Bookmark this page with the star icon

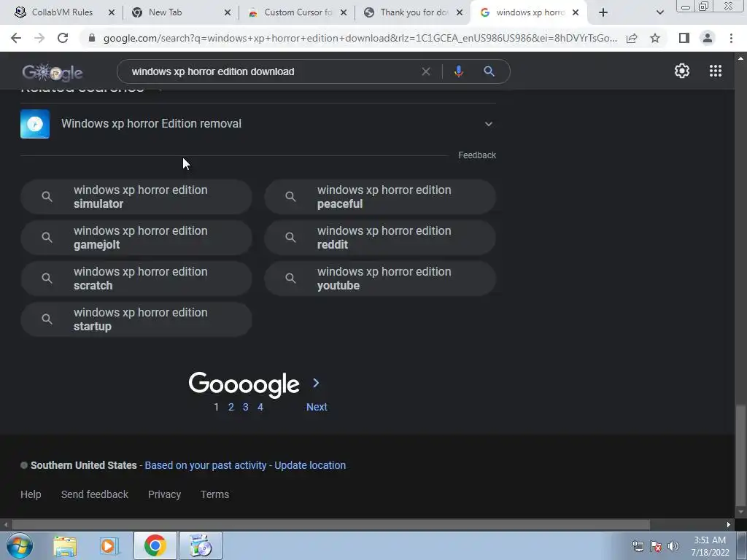pos(655,38)
